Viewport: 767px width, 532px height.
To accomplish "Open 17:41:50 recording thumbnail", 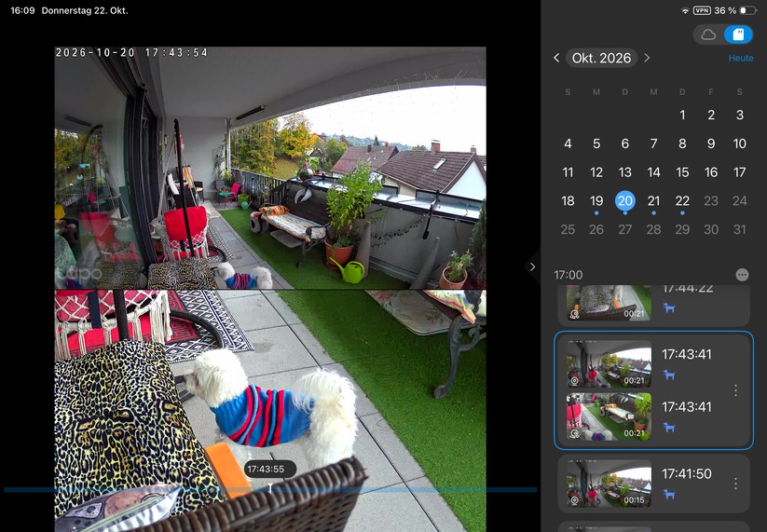I will 609,484.
